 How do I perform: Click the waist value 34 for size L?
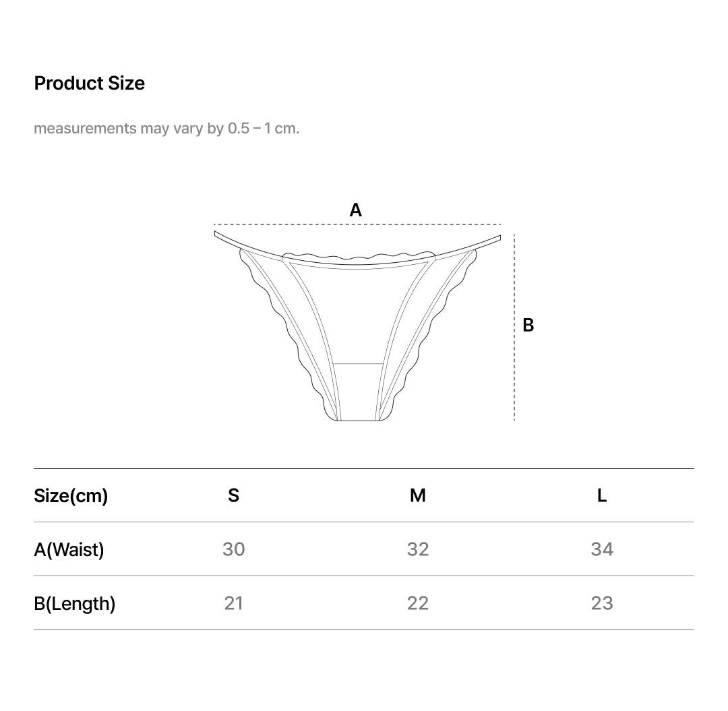point(602,549)
